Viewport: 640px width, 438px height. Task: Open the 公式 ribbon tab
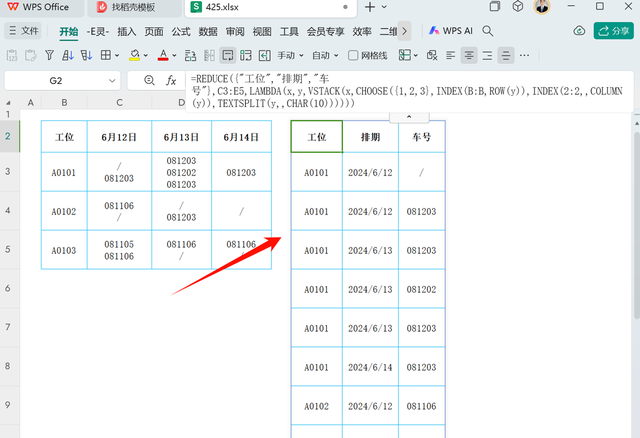click(181, 31)
